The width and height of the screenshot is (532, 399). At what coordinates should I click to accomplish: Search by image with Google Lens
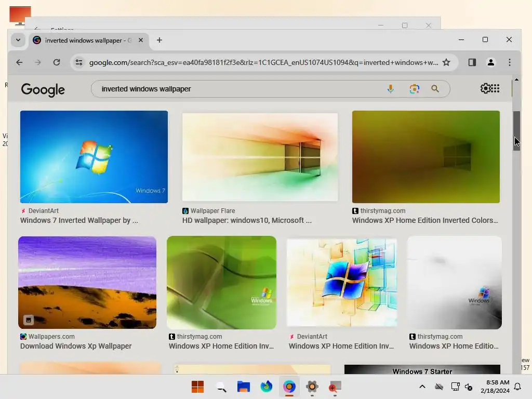[x=414, y=89]
